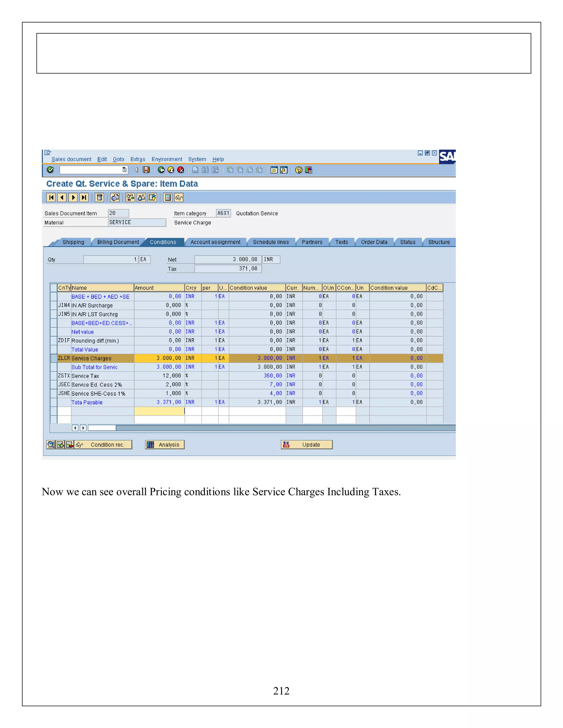Select row selector for JIN4 Surcharge row
The image size is (563, 728).
[x=53, y=305]
